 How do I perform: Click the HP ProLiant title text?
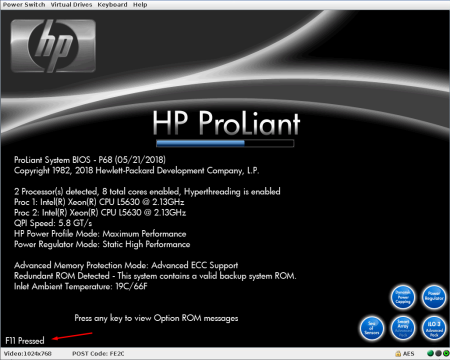pyautogui.click(x=226, y=123)
